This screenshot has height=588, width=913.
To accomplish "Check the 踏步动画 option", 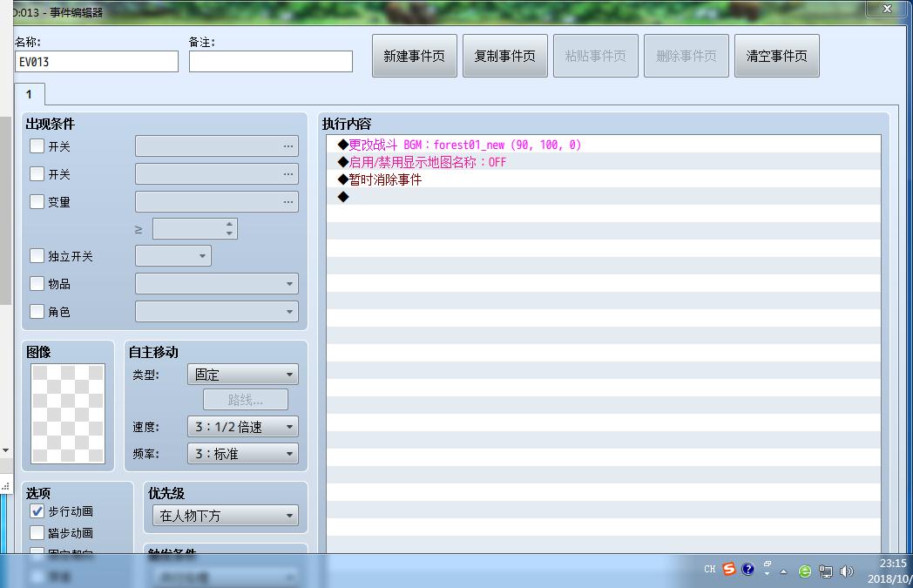I will click(37, 533).
